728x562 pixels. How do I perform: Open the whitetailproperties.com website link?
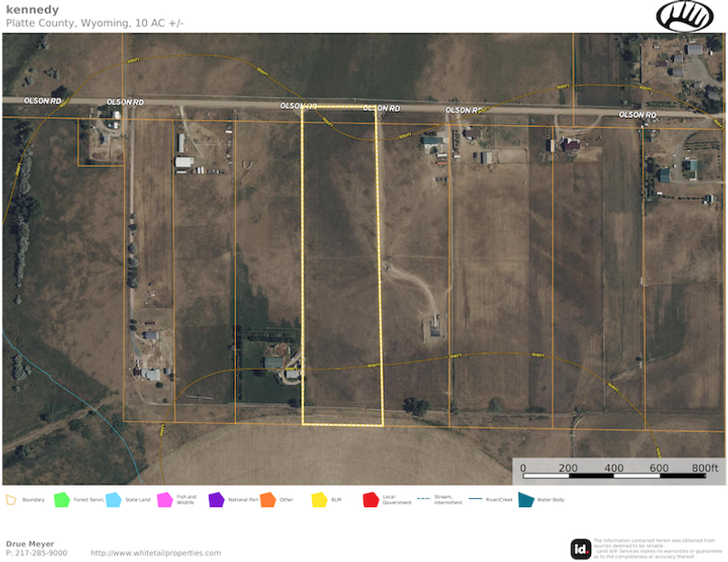pyautogui.click(x=155, y=553)
